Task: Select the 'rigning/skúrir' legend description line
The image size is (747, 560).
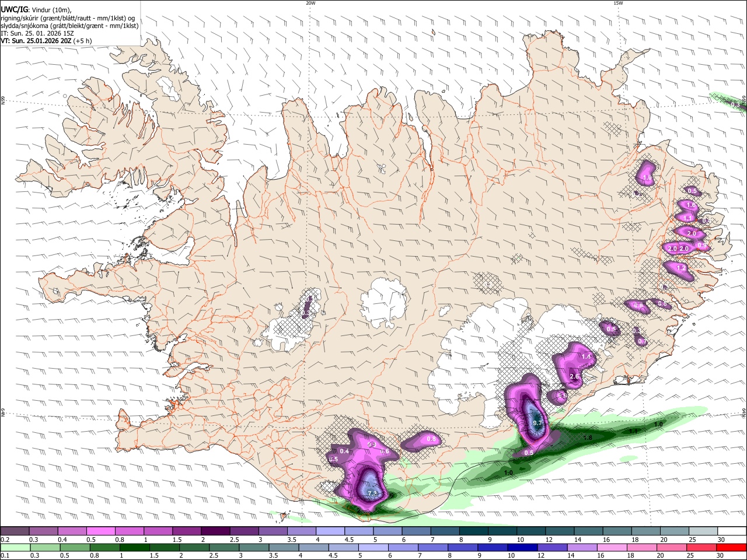Action: 68,17
